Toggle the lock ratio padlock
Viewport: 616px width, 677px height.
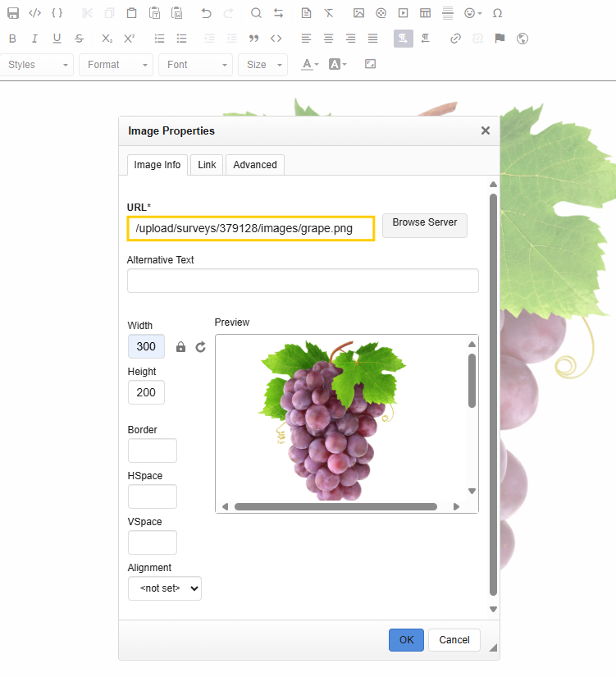181,347
